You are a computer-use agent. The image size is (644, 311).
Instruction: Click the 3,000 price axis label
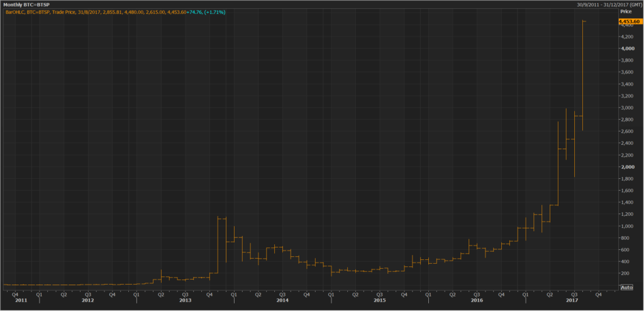pos(626,108)
